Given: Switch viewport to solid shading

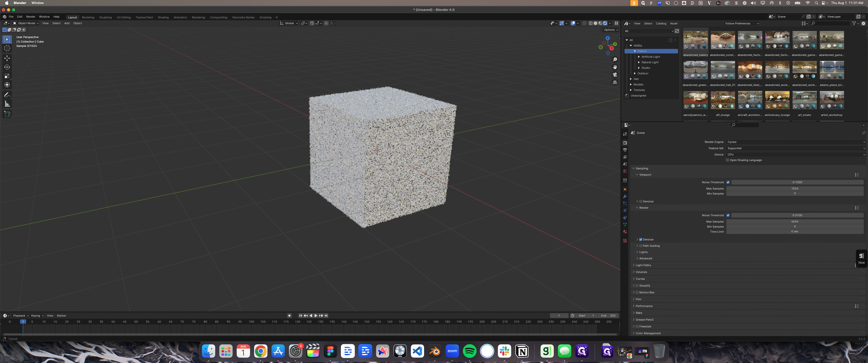Looking at the screenshot, I should (x=595, y=23).
